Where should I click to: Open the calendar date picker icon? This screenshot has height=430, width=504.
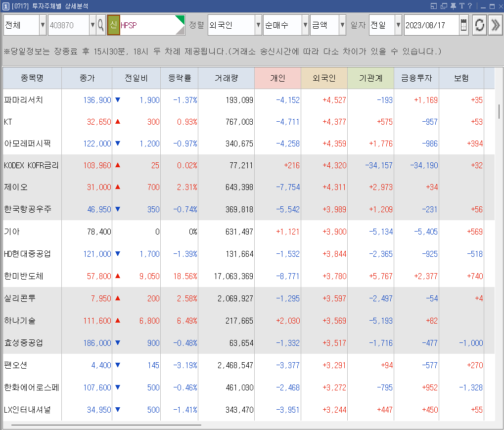pyautogui.click(x=463, y=25)
